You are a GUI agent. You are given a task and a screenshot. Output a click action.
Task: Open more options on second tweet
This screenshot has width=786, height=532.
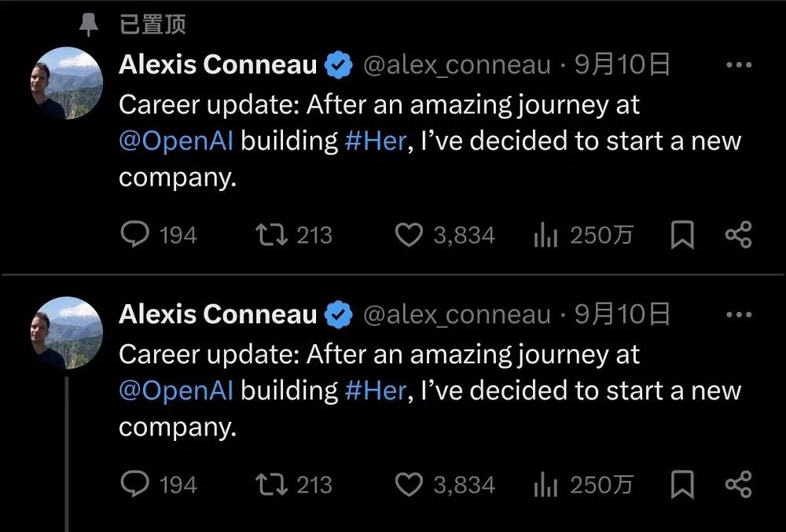point(739,315)
